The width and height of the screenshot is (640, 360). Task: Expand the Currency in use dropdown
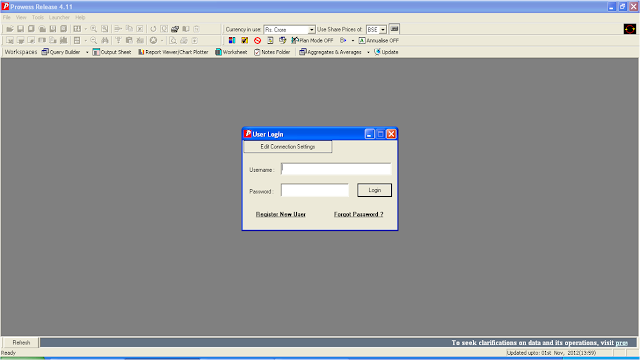311,30
